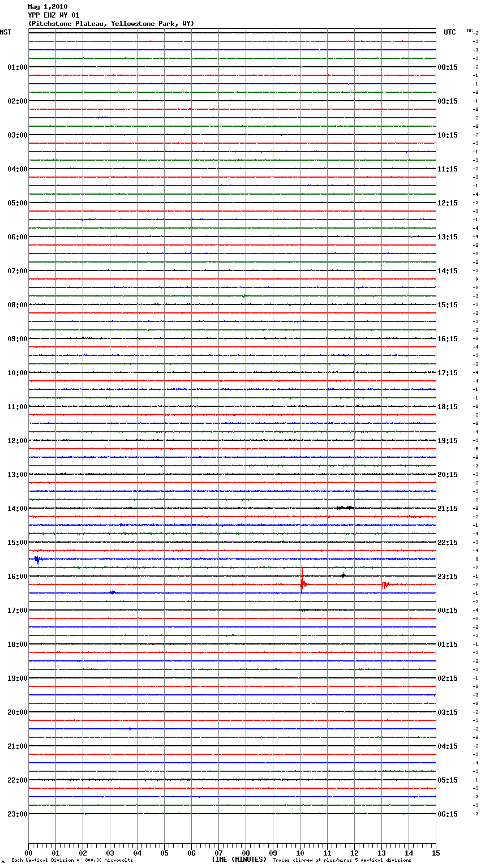Select the 09:00 MST hour label
This screenshot has height=868, width=481.
pyautogui.click(x=18, y=339)
